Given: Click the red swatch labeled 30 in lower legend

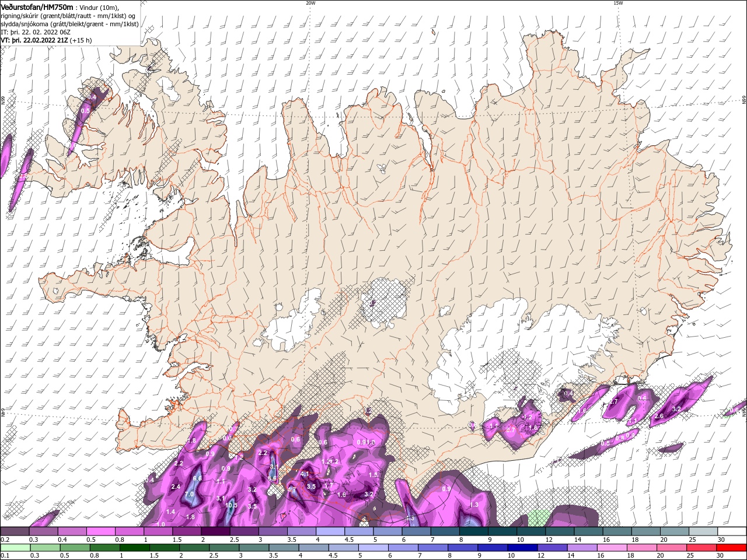Looking at the screenshot, I should (732, 548).
